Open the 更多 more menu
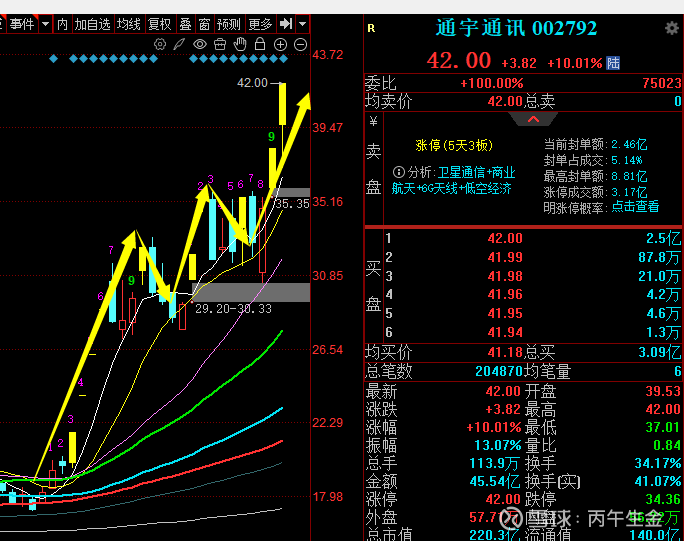 [260, 24]
